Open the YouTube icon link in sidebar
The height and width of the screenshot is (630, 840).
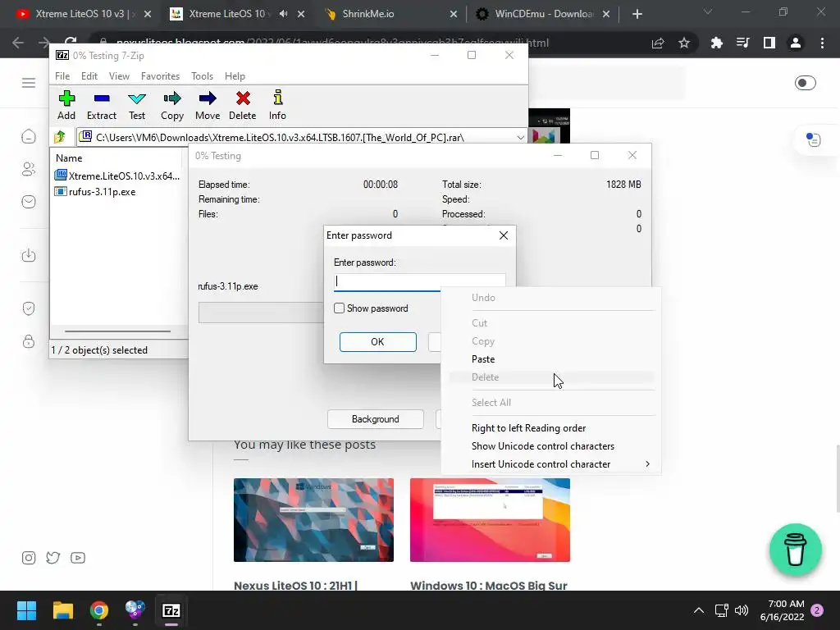pyautogui.click(x=78, y=558)
